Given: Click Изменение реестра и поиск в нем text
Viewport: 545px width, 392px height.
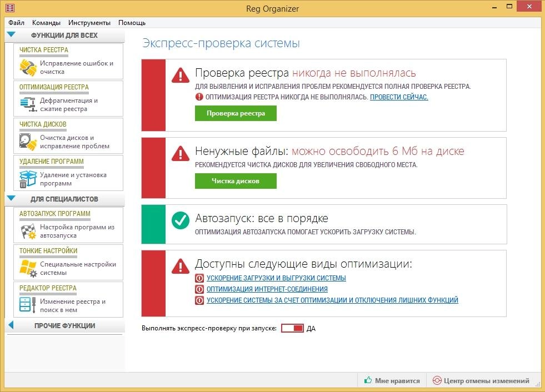Looking at the screenshot, I should (73, 305).
